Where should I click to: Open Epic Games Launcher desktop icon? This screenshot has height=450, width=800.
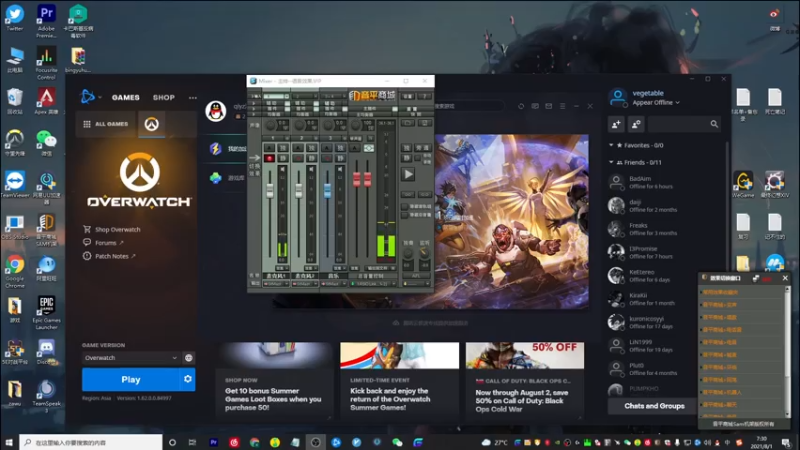[x=46, y=313]
